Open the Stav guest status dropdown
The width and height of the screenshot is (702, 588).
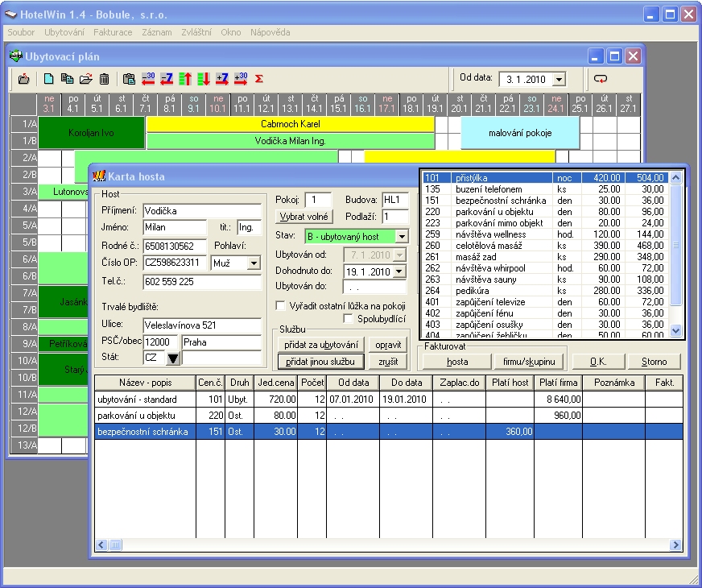point(403,237)
